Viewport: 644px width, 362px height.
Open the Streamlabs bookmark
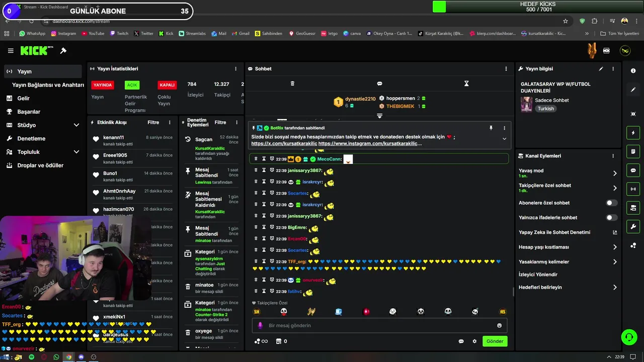(192, 34)
